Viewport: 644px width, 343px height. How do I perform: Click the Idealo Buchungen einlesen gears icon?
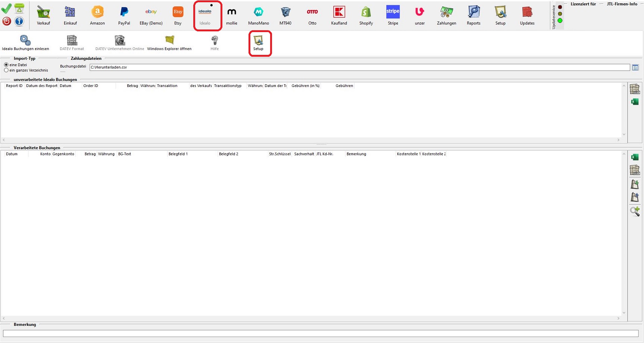coord(25,40)
